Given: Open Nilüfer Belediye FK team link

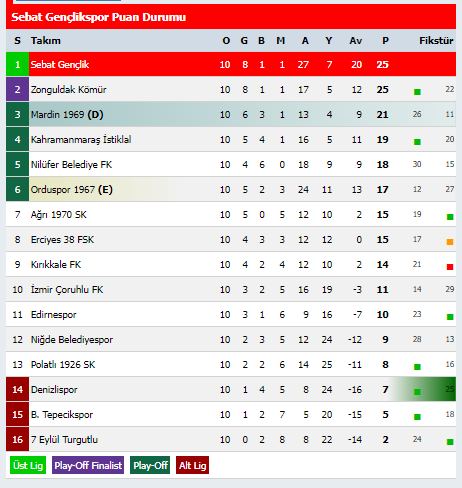Looking at the screenshot, I should pos(71,164).
